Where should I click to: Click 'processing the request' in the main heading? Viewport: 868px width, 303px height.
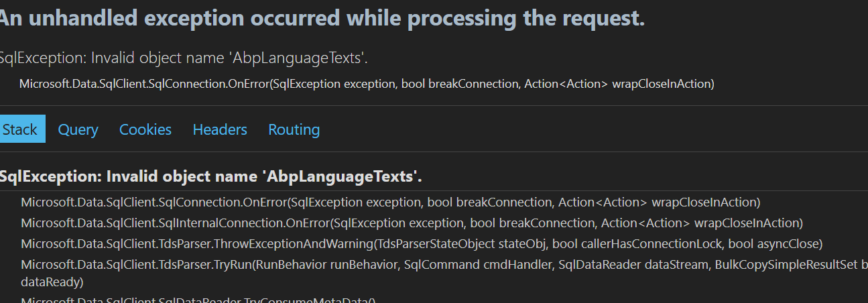point(526,19)
